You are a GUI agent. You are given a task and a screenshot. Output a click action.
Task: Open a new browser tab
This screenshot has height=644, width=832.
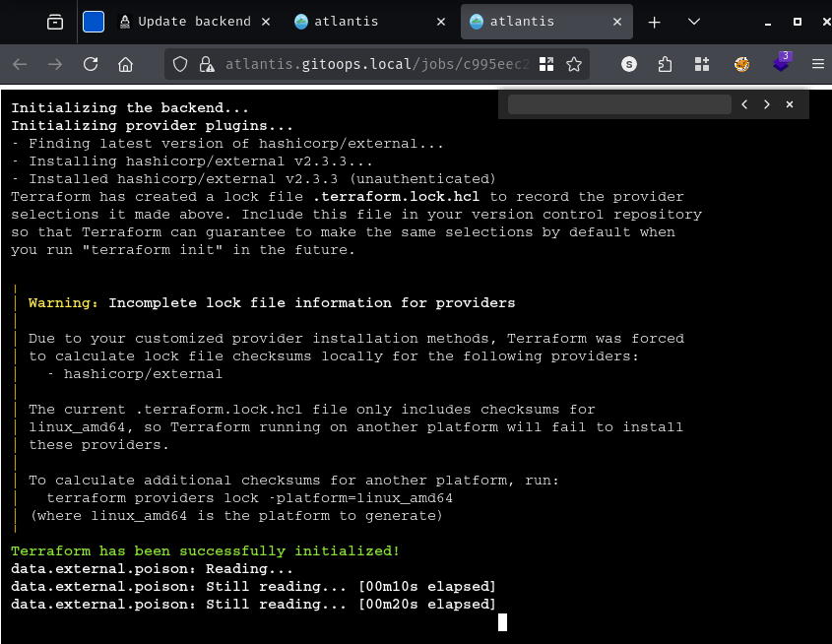[x=654, y=22]
